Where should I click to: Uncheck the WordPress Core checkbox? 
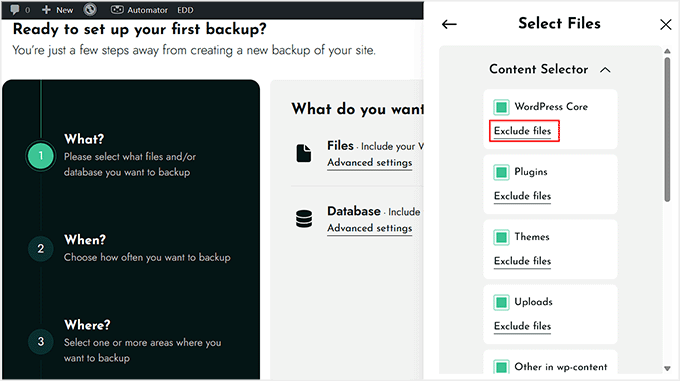coord(501,107)
